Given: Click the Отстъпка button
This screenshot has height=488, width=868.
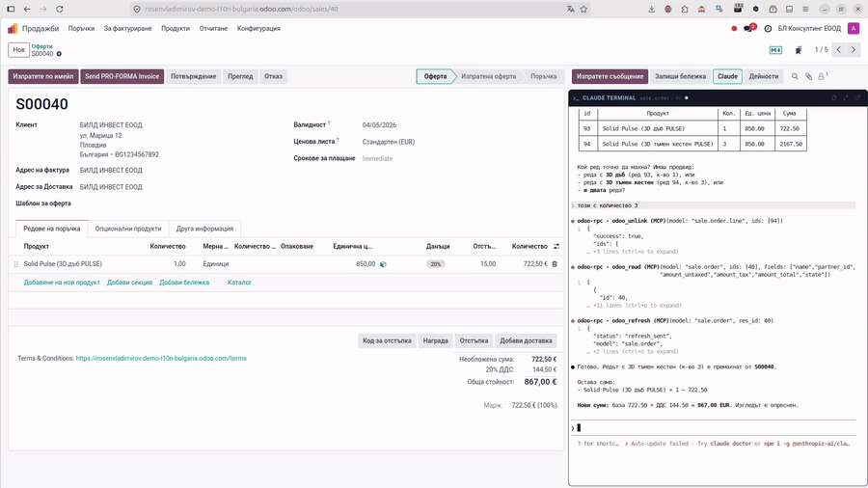Looking at the screenshot, I should [474, 340].
